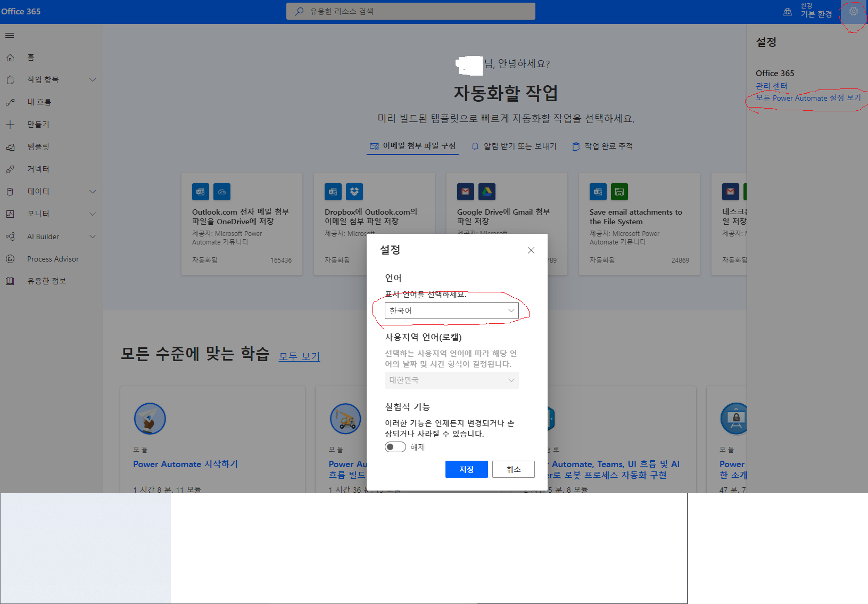Click Outlook icon on File System card
Image resolution: width=868 pixels, height=604 pixels.
pos(598,192)
